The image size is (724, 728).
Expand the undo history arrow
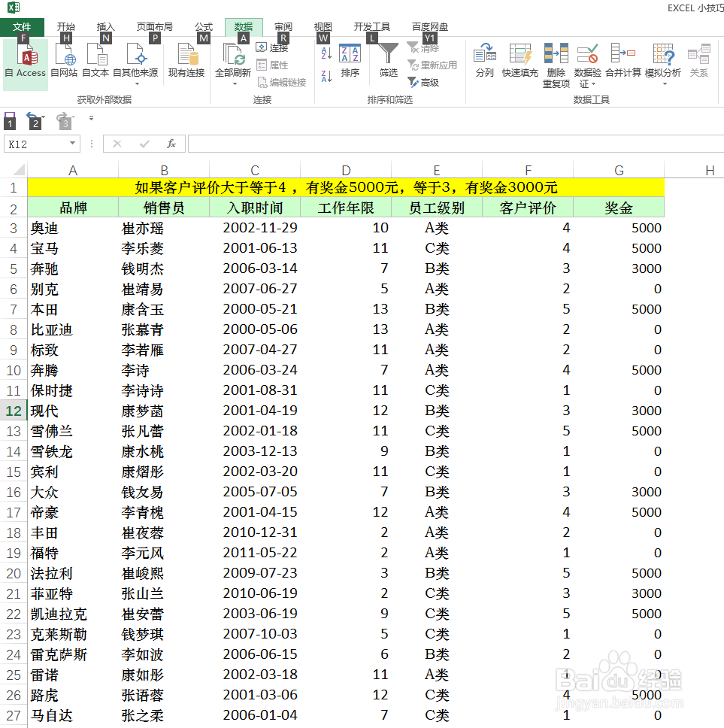coord(43,117)
